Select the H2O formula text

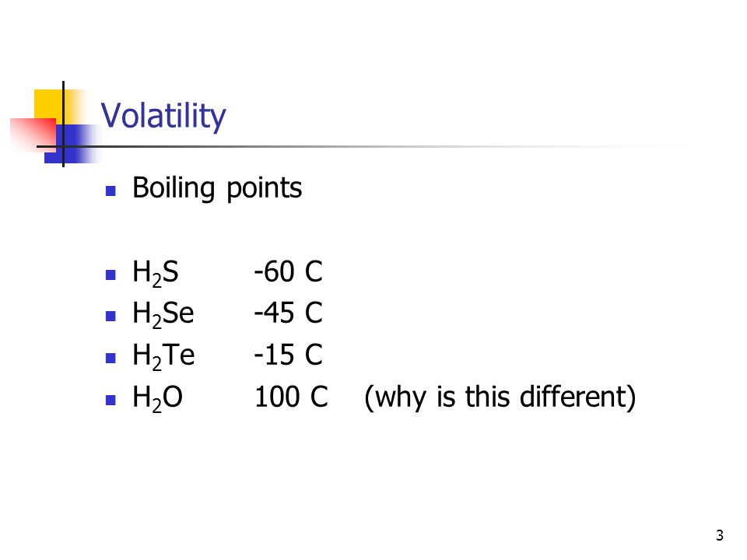(x=158, y=398)
